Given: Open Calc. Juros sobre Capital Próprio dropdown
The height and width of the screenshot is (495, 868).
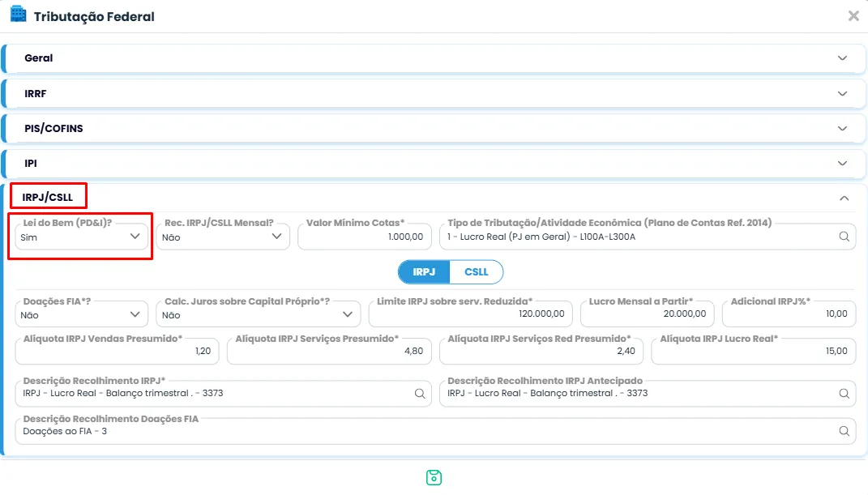Looking at the screenshot, I should pos(259,314).
